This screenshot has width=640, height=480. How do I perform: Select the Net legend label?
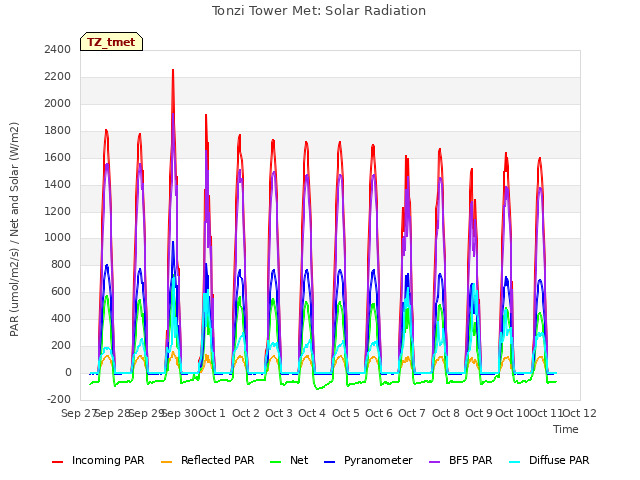(x=299, y=460)
